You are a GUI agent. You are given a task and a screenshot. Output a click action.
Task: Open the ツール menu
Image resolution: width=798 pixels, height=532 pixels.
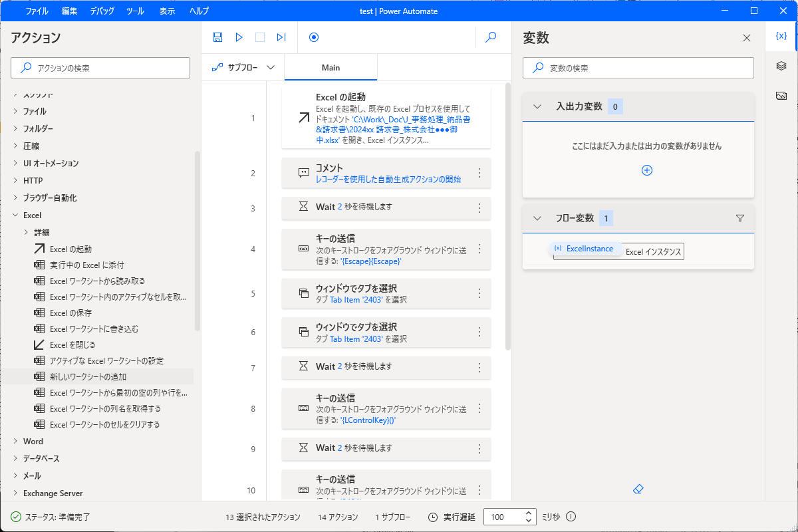click(135, 11)
